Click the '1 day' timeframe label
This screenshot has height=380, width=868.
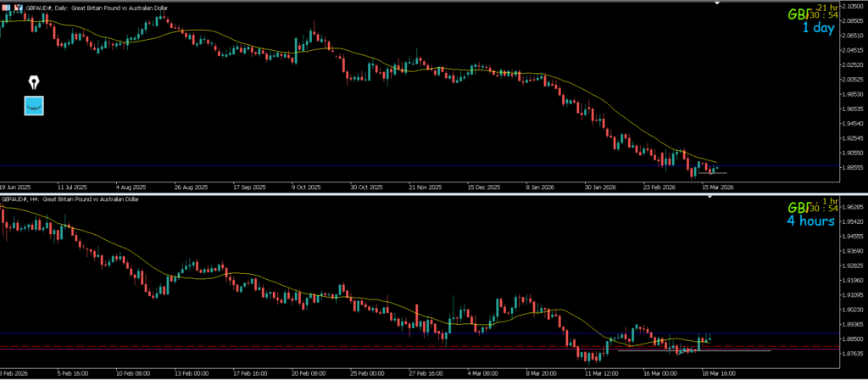point(819,28)
